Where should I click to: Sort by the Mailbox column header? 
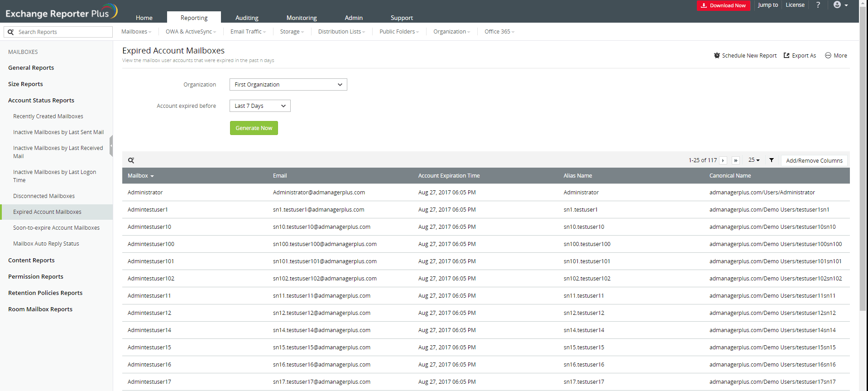click(x=140, y=176)
